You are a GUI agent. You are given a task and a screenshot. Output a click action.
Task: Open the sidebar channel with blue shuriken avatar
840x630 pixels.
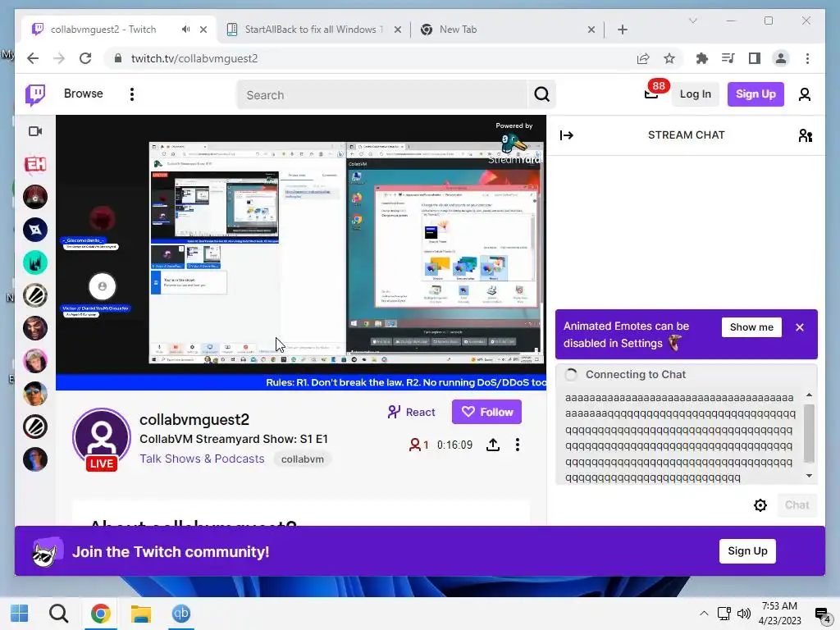(35, 230)
